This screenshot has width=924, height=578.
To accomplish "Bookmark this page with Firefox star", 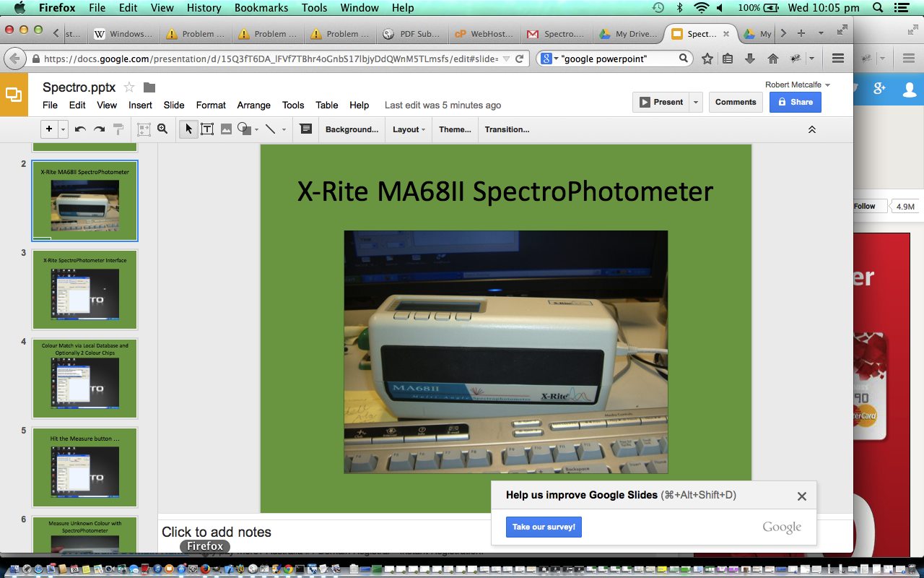I will [x=707, y=59].
